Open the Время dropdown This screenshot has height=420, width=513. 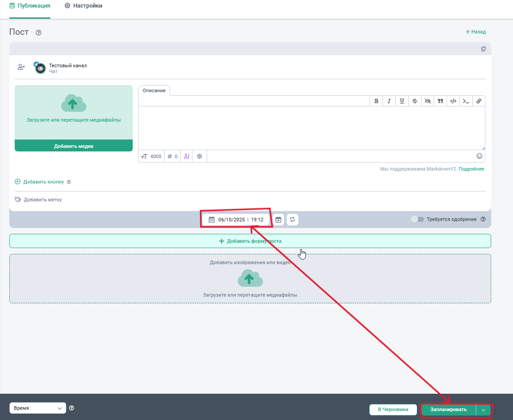pyautogui.click(x=38, y=408)
